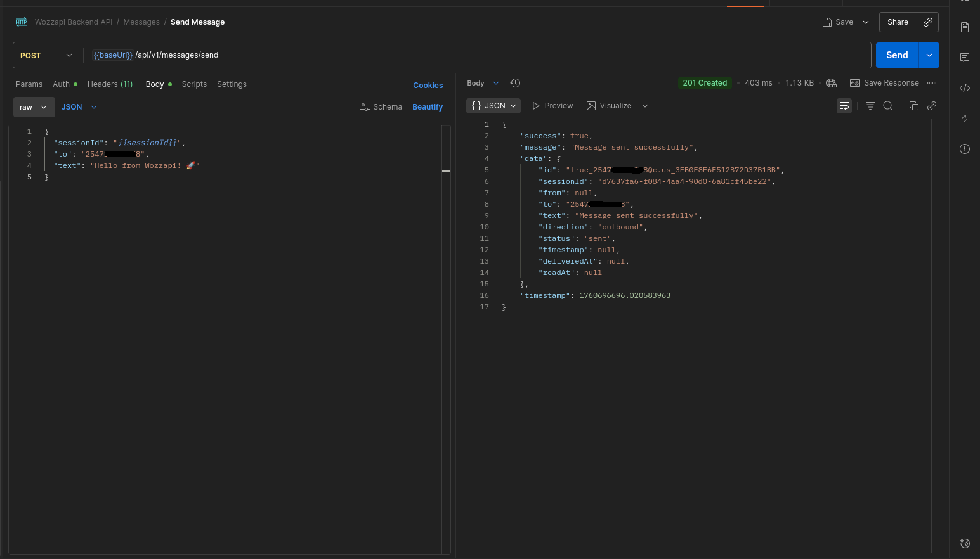Click the network globe lock icon
Screen dimensions: 980x559
tap(832, 83)
